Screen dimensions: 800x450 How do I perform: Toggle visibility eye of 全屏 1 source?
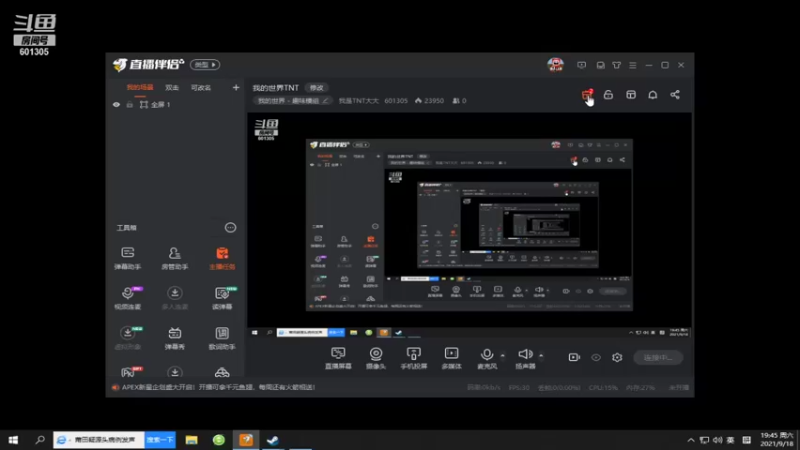click(116, 105)
